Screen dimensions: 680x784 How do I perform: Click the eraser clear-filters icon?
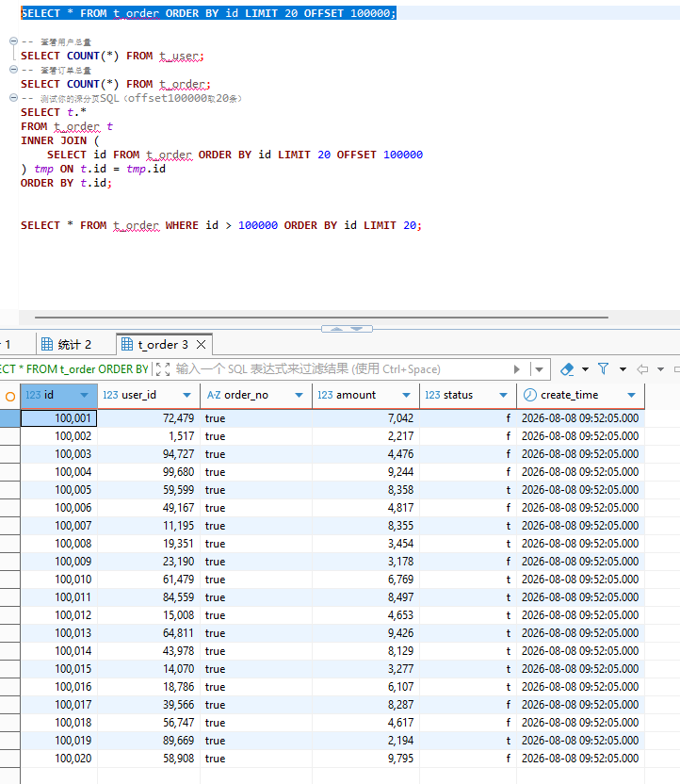567,369
